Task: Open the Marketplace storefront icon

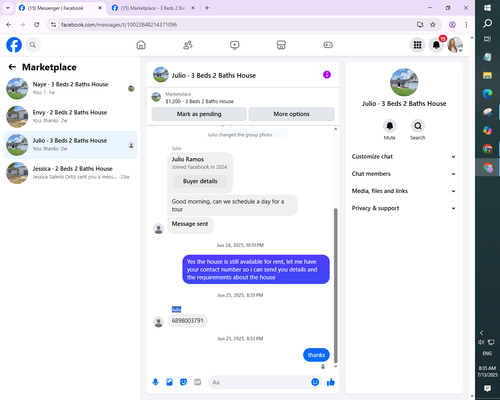Action: click(281, 45)
